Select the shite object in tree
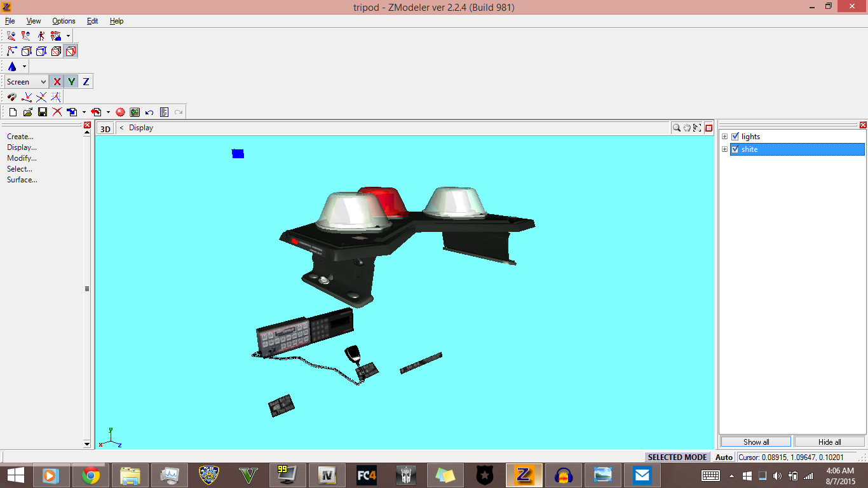The width and height of the screenshot is (868, 488). 797,149
